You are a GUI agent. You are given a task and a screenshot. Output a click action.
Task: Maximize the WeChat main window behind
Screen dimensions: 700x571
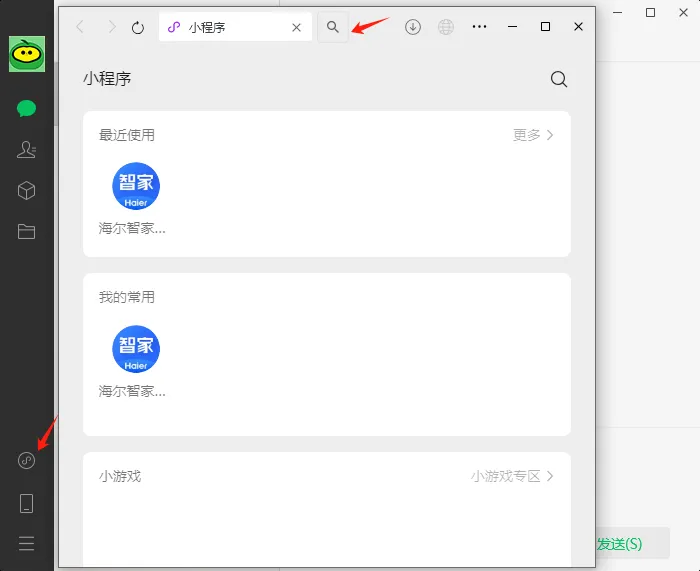(650, 13)
